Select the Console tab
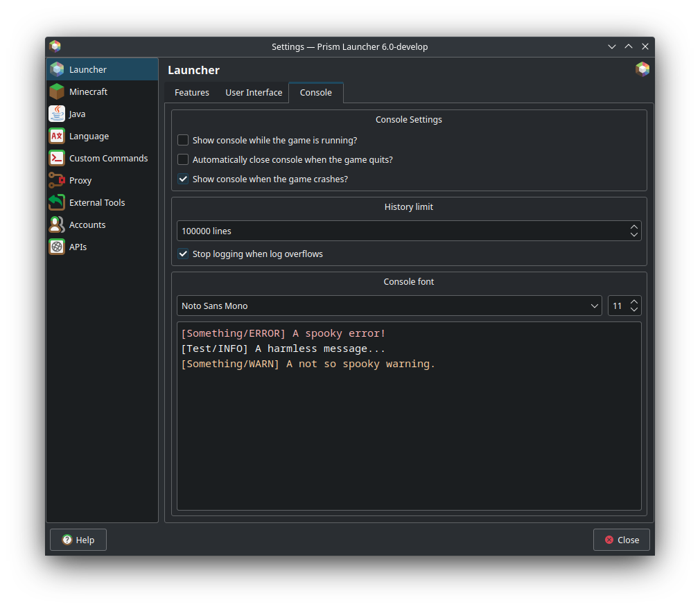 [x=316, y=92]
